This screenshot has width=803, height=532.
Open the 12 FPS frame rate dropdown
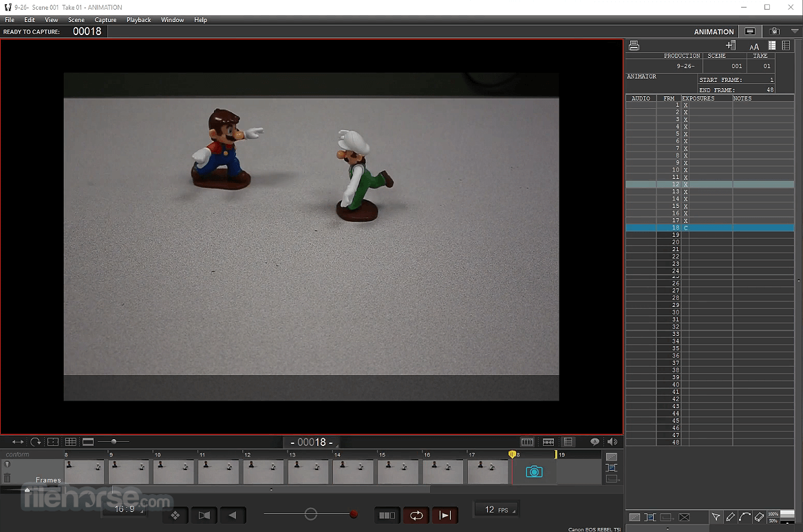point(497,509)
